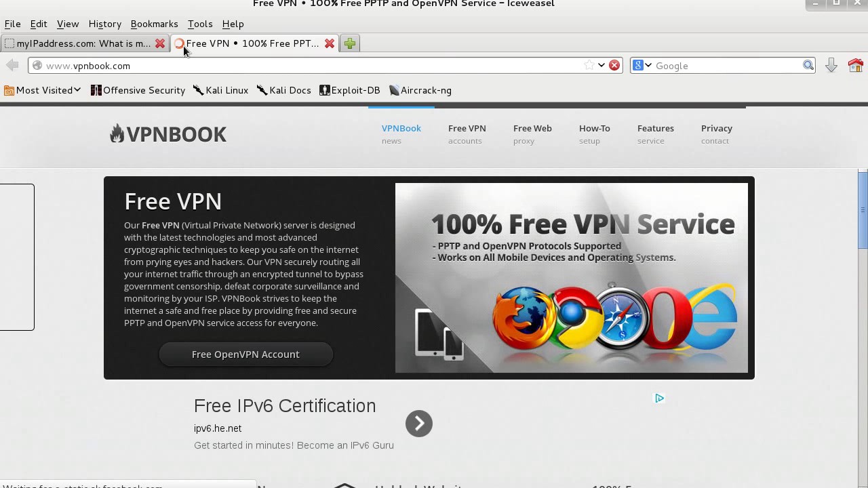Screen dimensions: 868x488
Task: Open the View menu
Action: [68, 24]
